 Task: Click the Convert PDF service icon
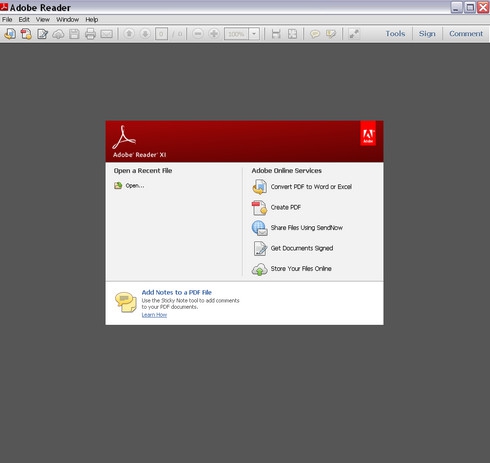pos(259,187)
